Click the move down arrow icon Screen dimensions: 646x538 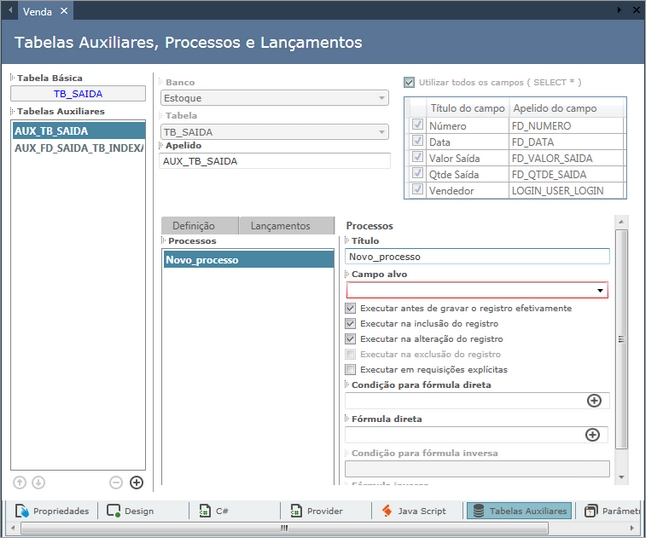coord(38,482)
